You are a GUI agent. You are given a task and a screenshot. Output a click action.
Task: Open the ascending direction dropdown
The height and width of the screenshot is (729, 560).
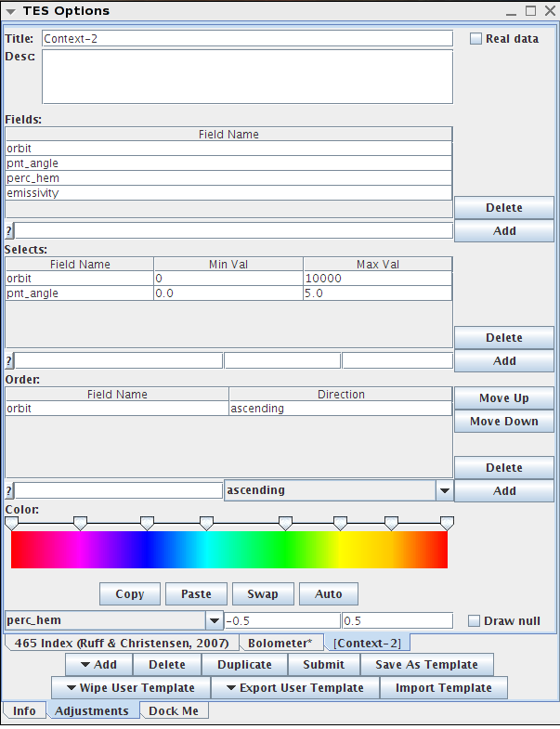click(445, 490)
